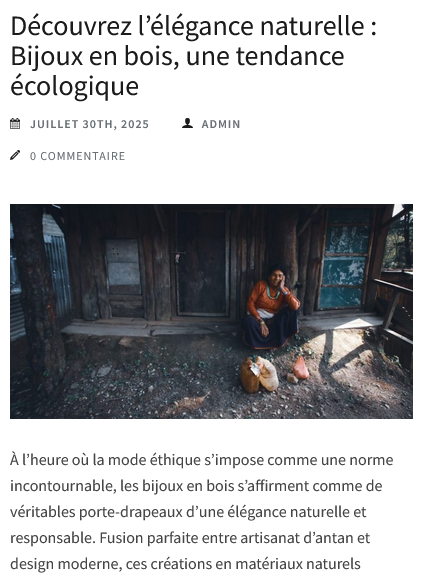Click the dark wooden center door in the photo
The image size is (423, 580).
point(202,263)
